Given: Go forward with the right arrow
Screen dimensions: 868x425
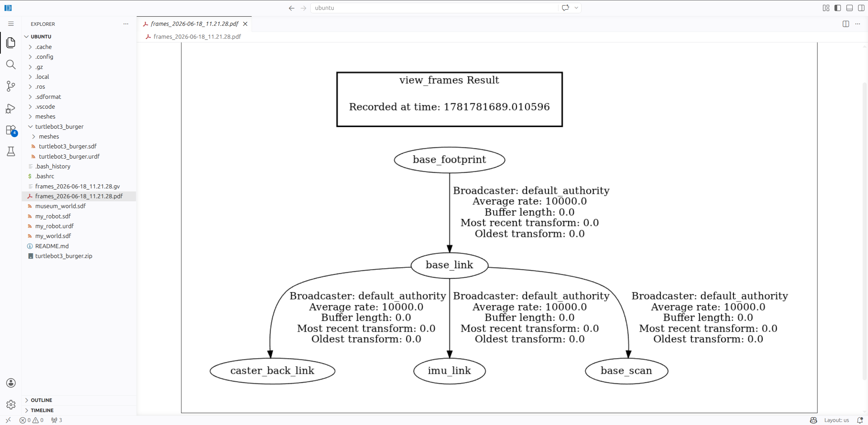Looking at the screenshot, I should pos(303,8).
